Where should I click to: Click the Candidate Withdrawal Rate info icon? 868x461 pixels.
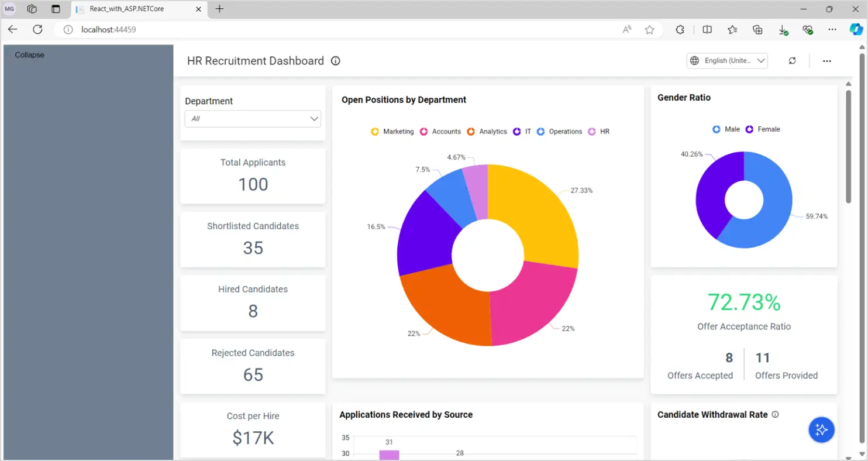tap(775, 415)
